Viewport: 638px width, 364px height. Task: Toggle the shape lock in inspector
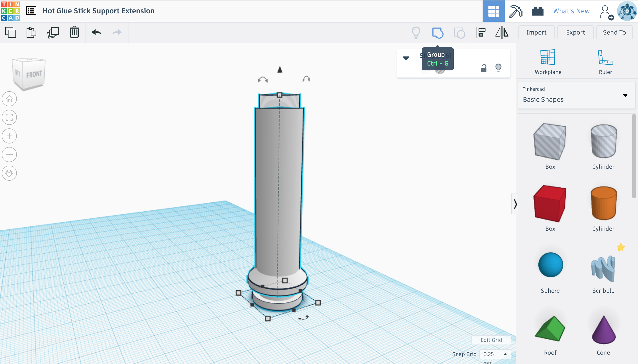click(x=483, y=68)
